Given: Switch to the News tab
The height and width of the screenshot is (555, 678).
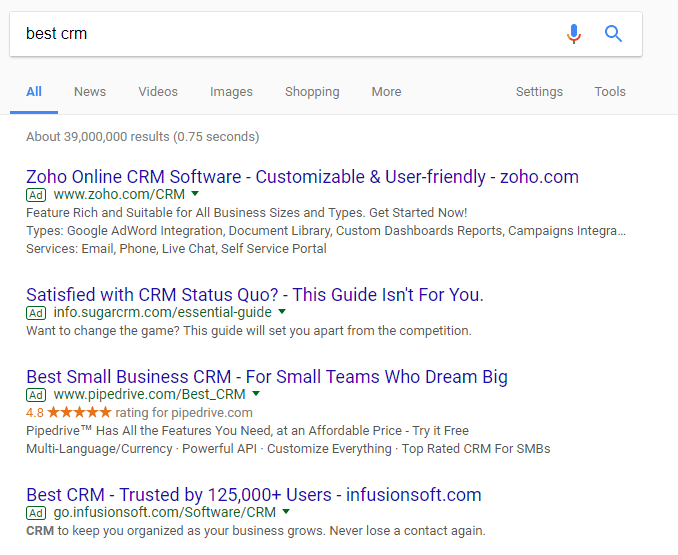Looking at the screenshot, I should [x=89, y=92].
